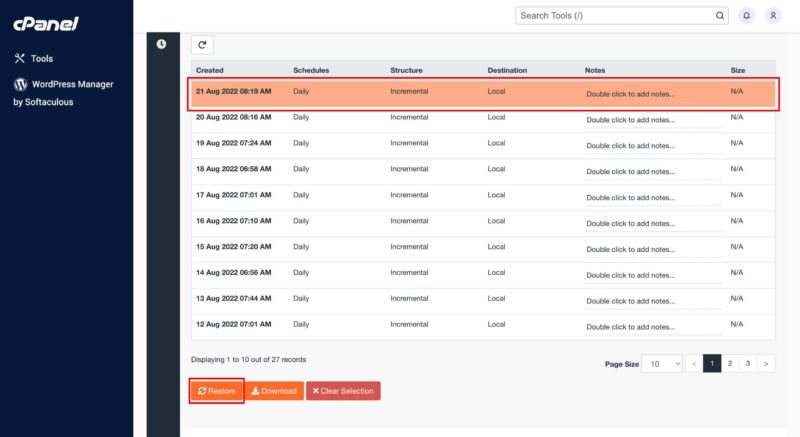Go to page 3 of records
The image size is (800, 437).
[x=747, y=364]
